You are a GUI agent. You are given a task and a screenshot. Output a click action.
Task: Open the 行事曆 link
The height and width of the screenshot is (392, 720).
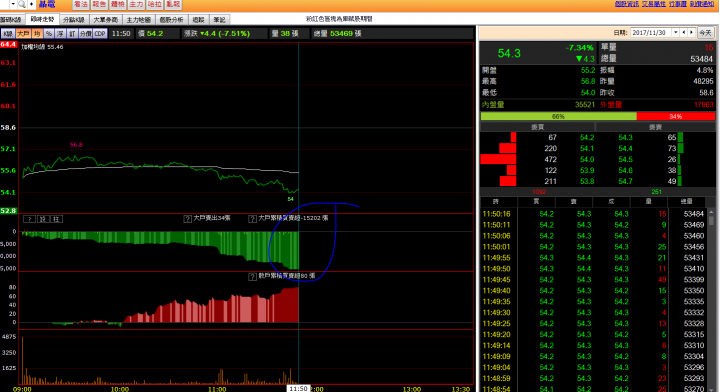pyautogui.click(x=677, y=4)
